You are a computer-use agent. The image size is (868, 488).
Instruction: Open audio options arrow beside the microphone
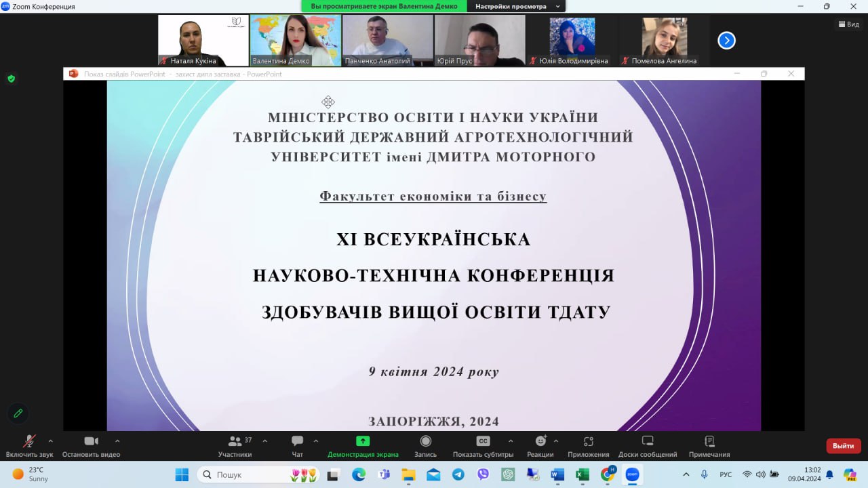pos(50,441)
